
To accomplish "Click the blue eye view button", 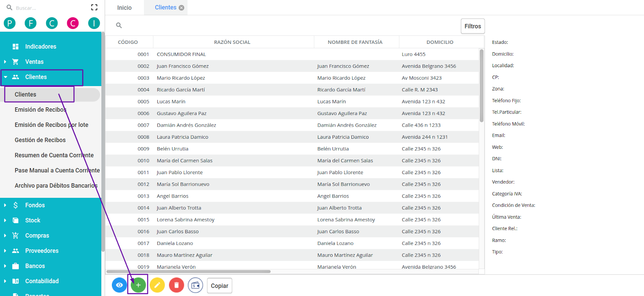I will (x=119, y=285).
